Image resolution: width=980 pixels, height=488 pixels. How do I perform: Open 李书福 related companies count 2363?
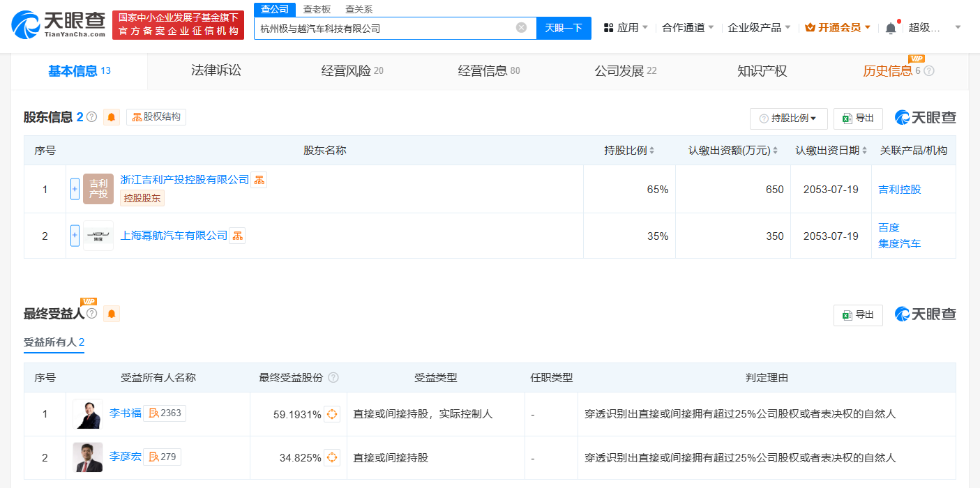(x=165, y=413)
